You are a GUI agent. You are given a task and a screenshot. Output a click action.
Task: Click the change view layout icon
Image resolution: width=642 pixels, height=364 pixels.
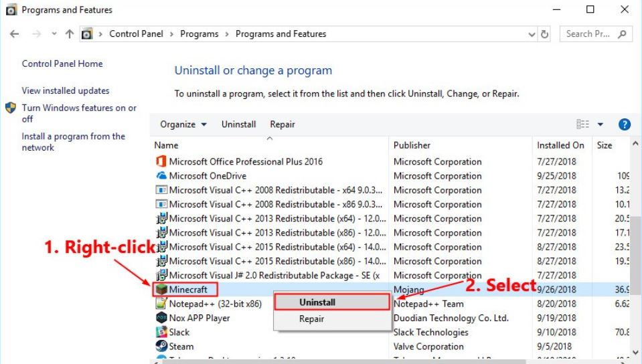pos(582,124)
